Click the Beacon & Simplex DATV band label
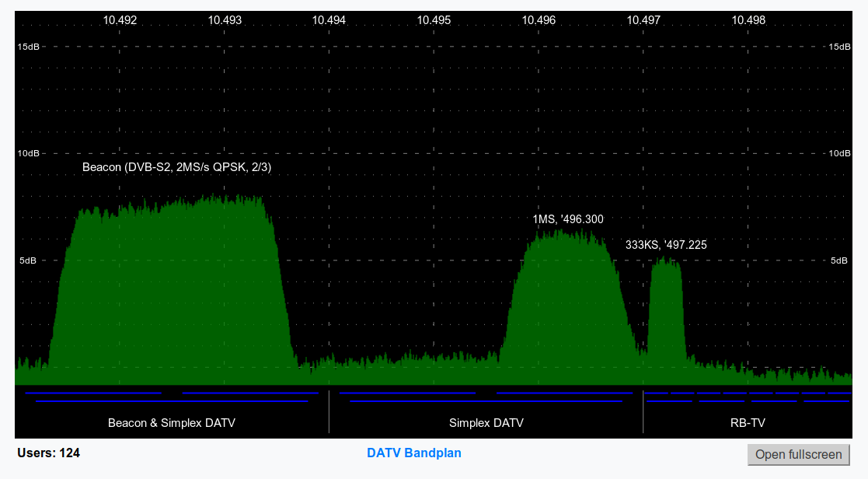Viewport: 868px width, 479px height. [x=172, y=423]
